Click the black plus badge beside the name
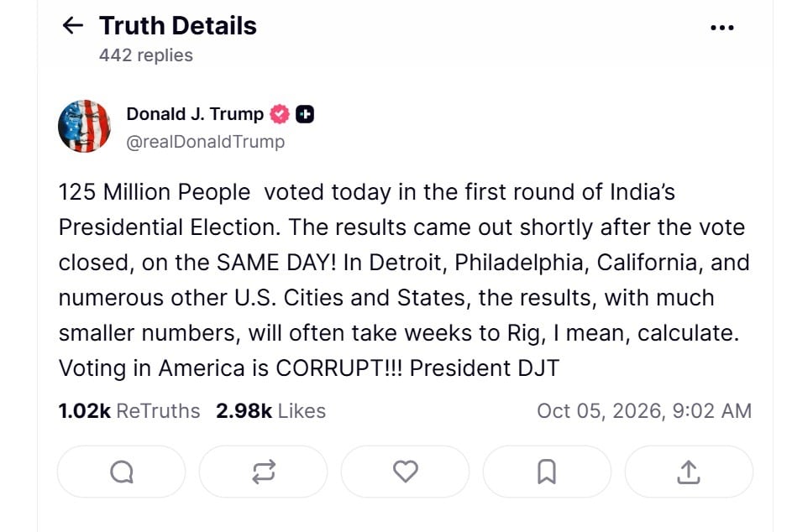The image size is (792, 532). (305, 115)
